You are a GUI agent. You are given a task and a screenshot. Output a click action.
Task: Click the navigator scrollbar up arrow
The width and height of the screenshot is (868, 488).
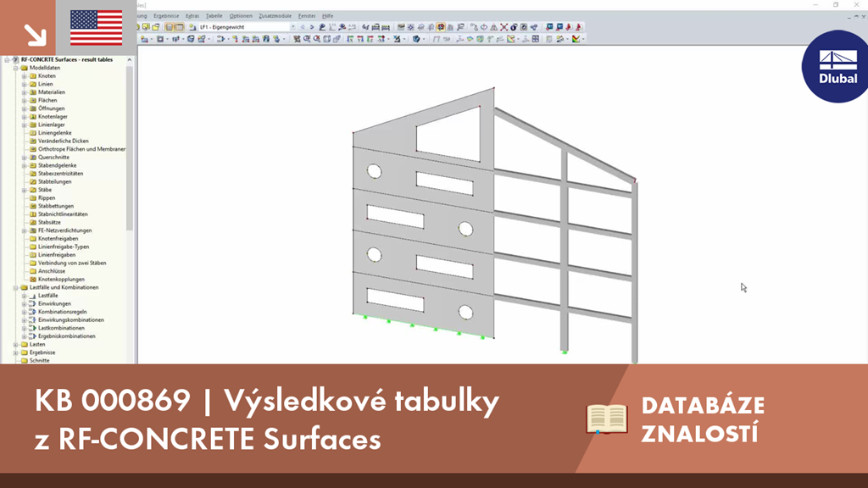pos(130,60)
